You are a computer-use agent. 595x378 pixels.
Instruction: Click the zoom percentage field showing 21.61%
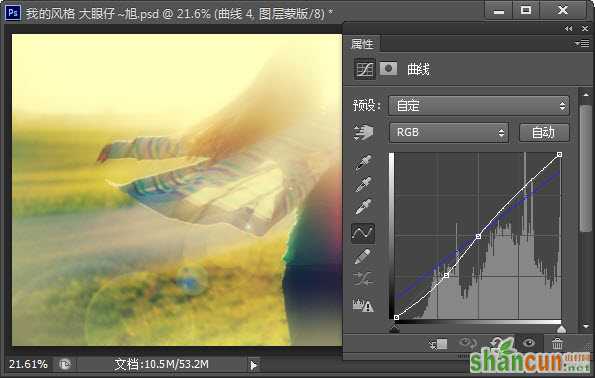[x=28, y=364]
